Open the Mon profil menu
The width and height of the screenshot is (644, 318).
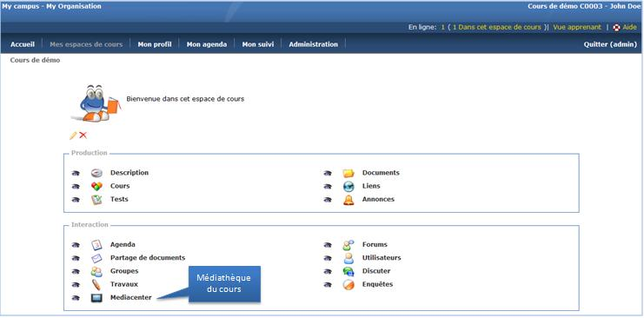coord(155,44)
